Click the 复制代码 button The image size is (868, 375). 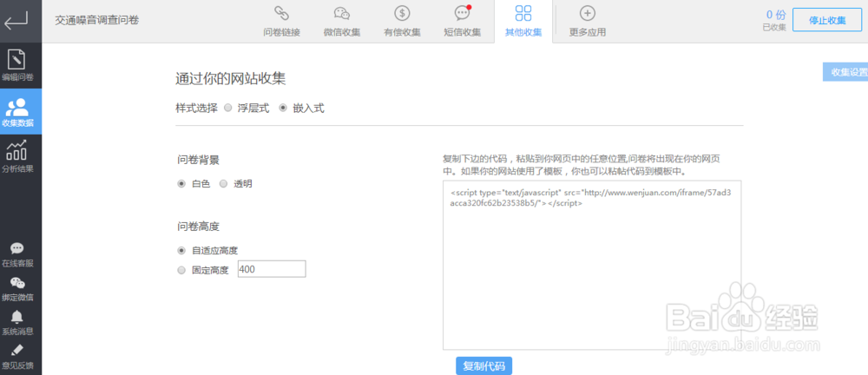pyautogui.click(x=483, y=366)
